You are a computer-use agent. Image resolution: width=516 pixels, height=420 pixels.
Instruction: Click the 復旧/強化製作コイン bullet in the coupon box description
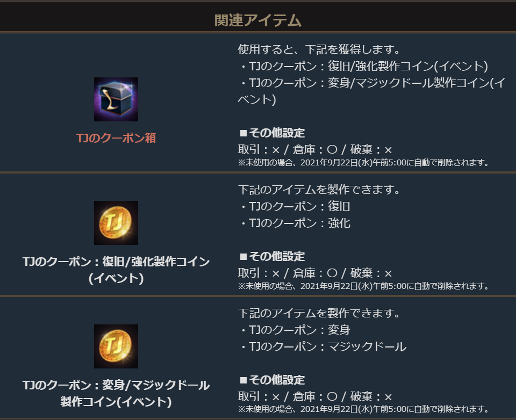[x=363, y=67]
